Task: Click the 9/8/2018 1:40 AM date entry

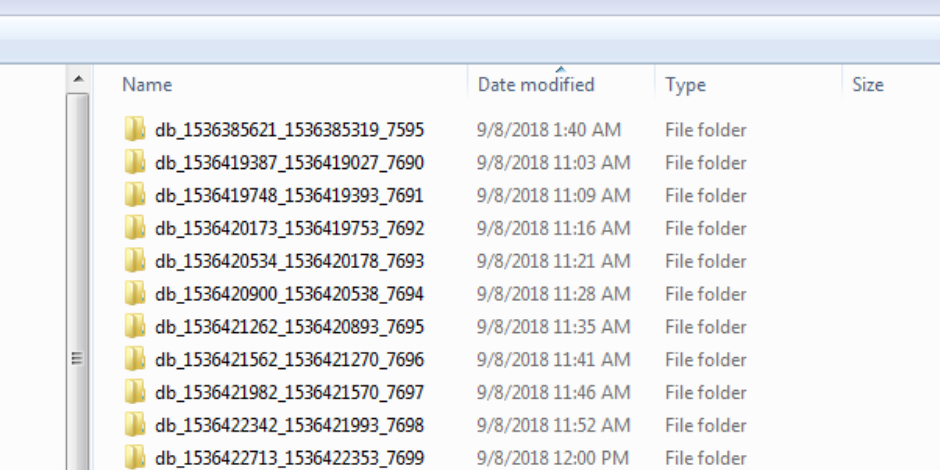Action: pos(549,130)
